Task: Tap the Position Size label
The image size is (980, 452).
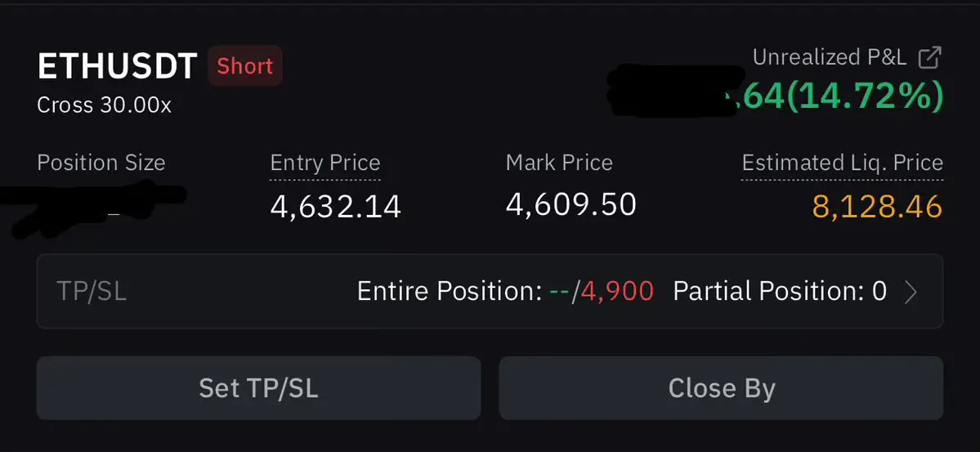Action: click(x=101, y=163)
